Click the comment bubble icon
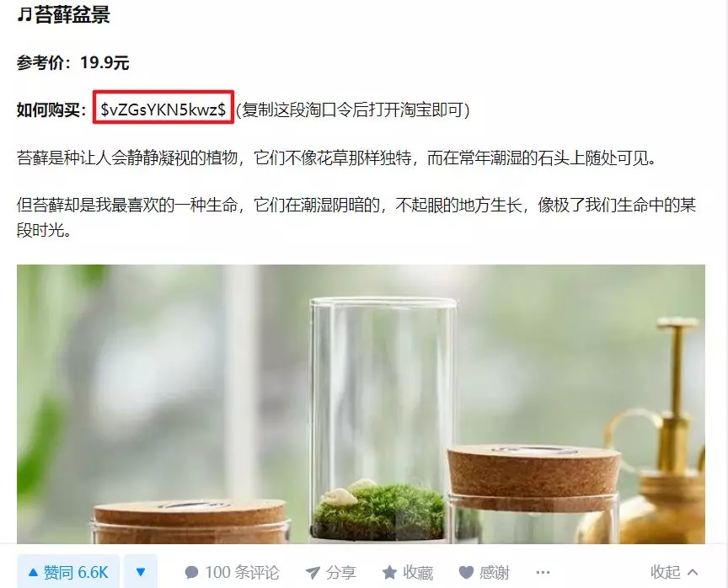The image size is (728, 588). coord(191,573)
